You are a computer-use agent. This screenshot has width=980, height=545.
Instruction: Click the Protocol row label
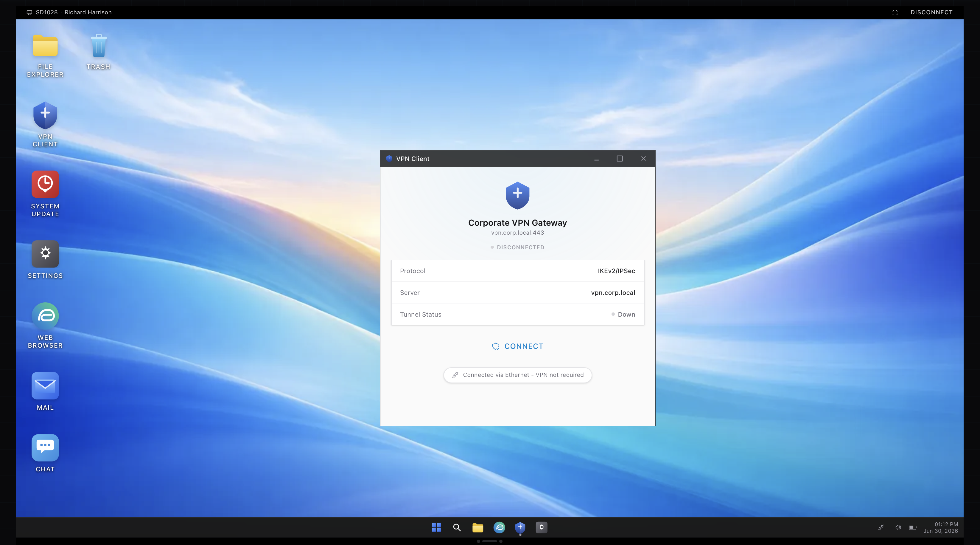tap(412, 271)
